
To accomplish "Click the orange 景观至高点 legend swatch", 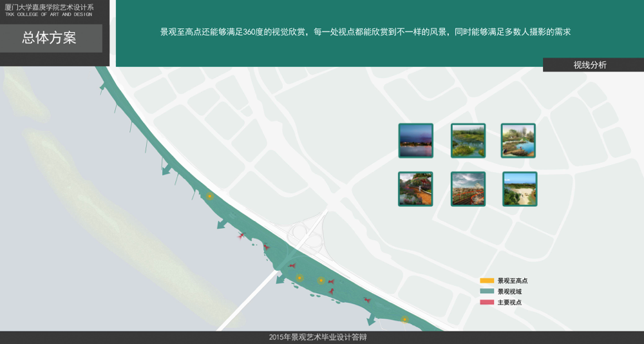I will pos(487,281).
